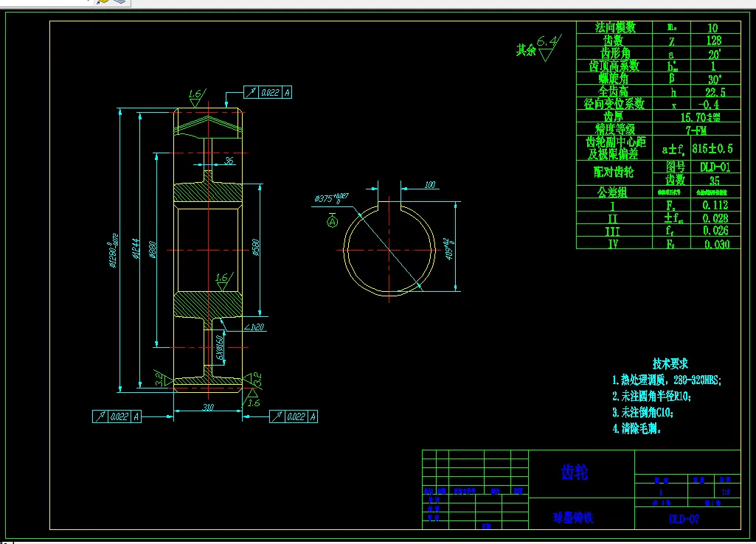The height and width of the screenshot is (544, 756).
Task: Select the value 128 in gear table
Action: 713,41
